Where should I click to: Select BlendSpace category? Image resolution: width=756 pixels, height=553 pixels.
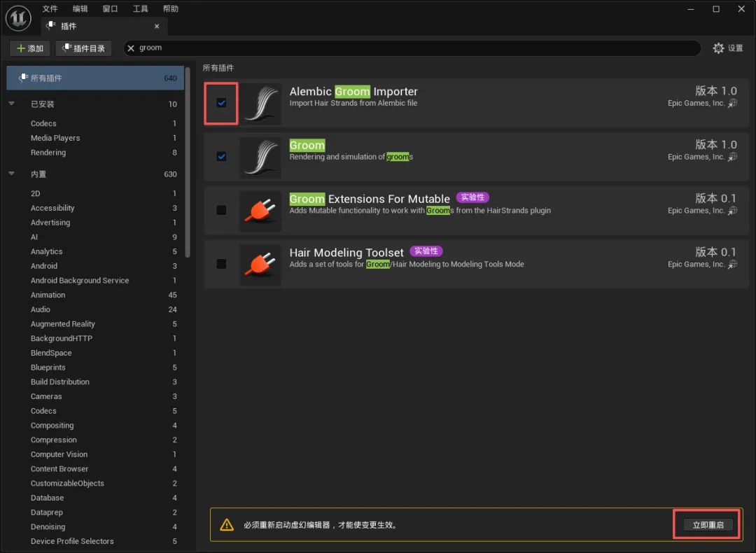(x=95, y=352)
